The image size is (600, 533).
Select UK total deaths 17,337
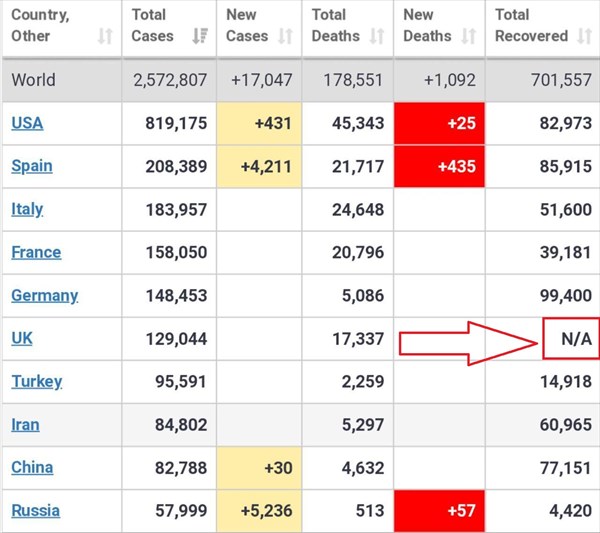[x=358, y=339]
